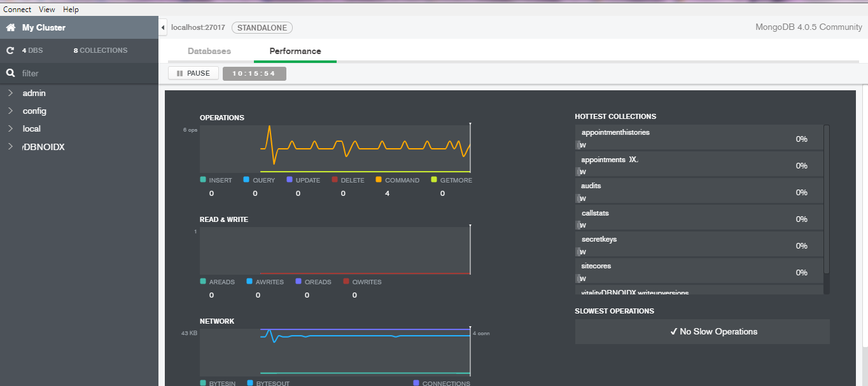The width and height of the screenshot is (868, 386).
Task: Click the refresh databases icon in sidebar
Action: tap(10, 50)
